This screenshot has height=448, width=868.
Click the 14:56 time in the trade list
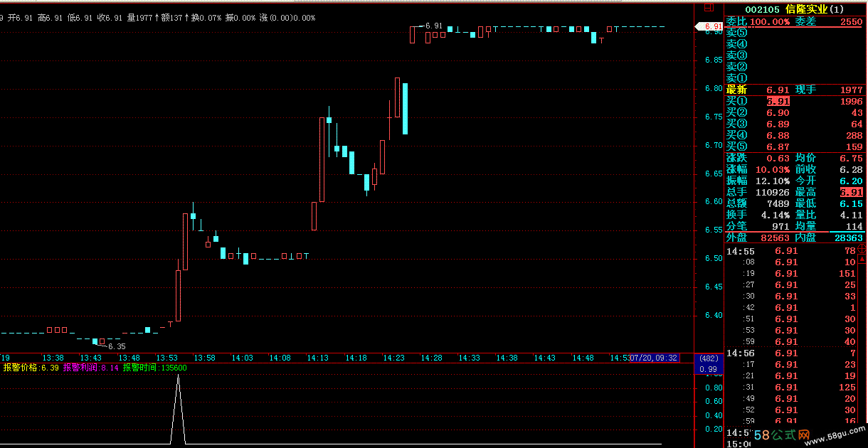click(741, 353)
